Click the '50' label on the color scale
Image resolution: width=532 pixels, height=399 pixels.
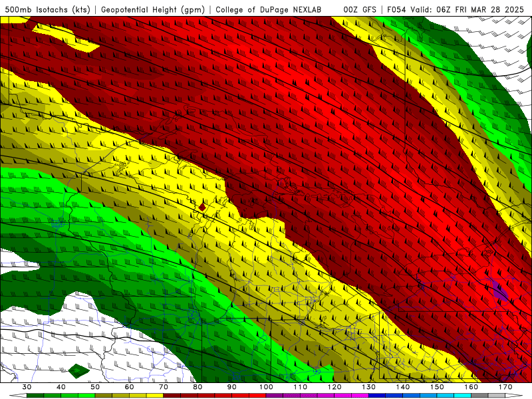coord(95,387)
